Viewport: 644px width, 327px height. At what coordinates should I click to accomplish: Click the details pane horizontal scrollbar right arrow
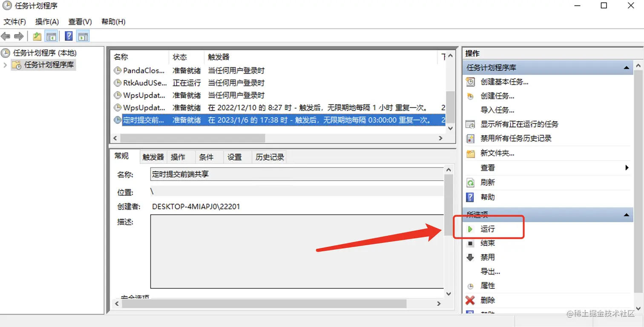(439, 304)
